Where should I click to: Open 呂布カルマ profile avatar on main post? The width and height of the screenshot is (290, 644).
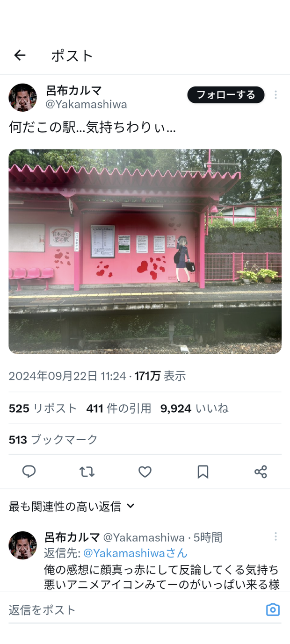[22, 98]
